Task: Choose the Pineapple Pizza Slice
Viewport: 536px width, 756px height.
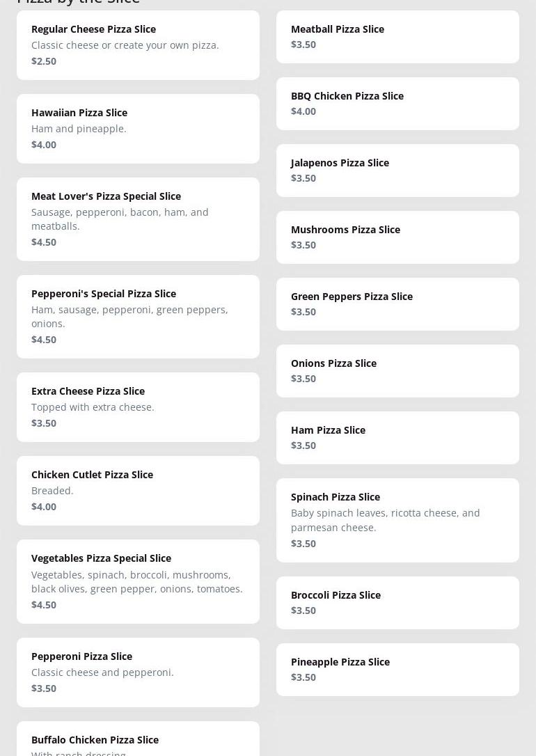Action: point(397,670)
